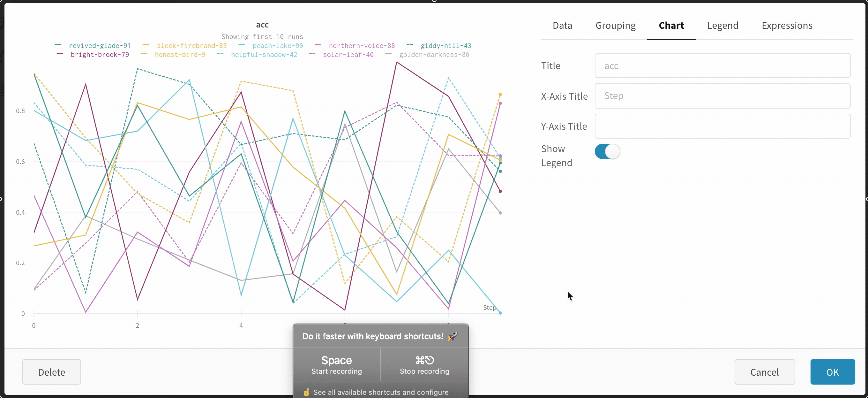The image size is (868, 398).
Task: Click the peach-lake-90 legend color marker
Action: point(242,45)
